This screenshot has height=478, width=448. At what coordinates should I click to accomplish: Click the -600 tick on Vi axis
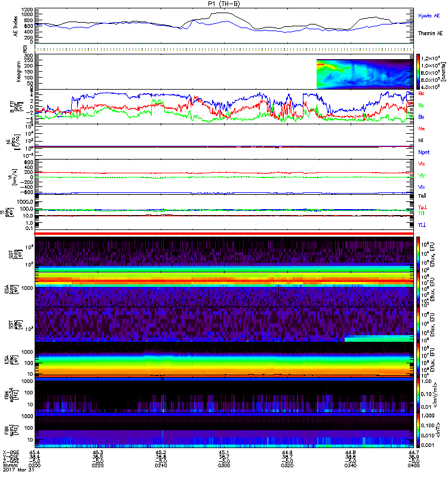point(27,192)
